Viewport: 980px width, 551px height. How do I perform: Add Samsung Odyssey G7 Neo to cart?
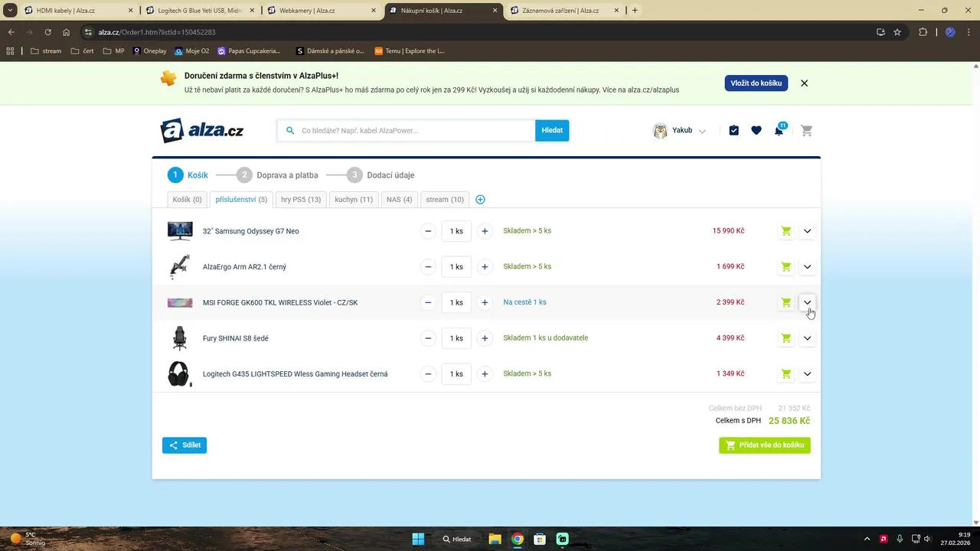(786, 231)
